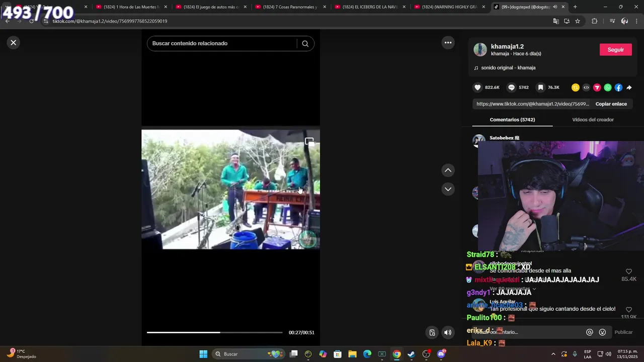Screen dimensions: 644x362
Task: Follow khamaja1.2 with the Seguir button
Action: [615, 50]
